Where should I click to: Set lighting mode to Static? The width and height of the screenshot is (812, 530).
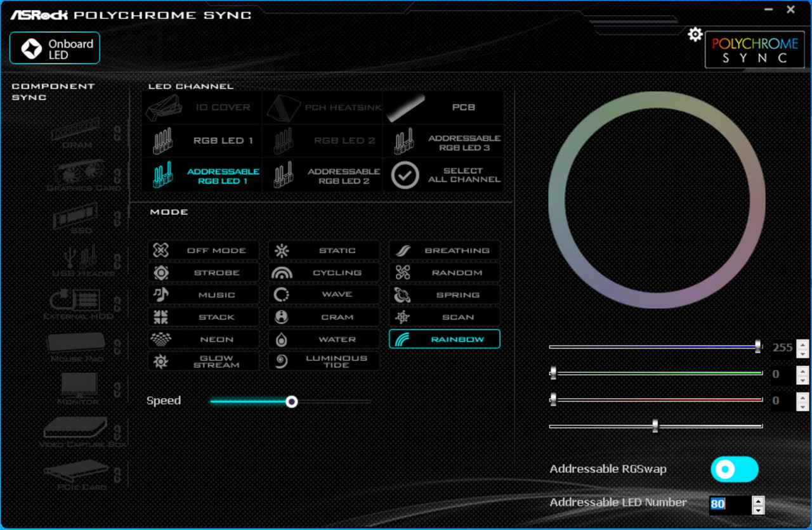tap(324, 250)
